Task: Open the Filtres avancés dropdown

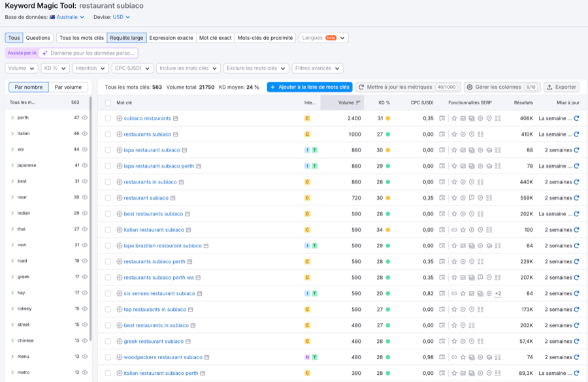Action: [x=318, y=68]
